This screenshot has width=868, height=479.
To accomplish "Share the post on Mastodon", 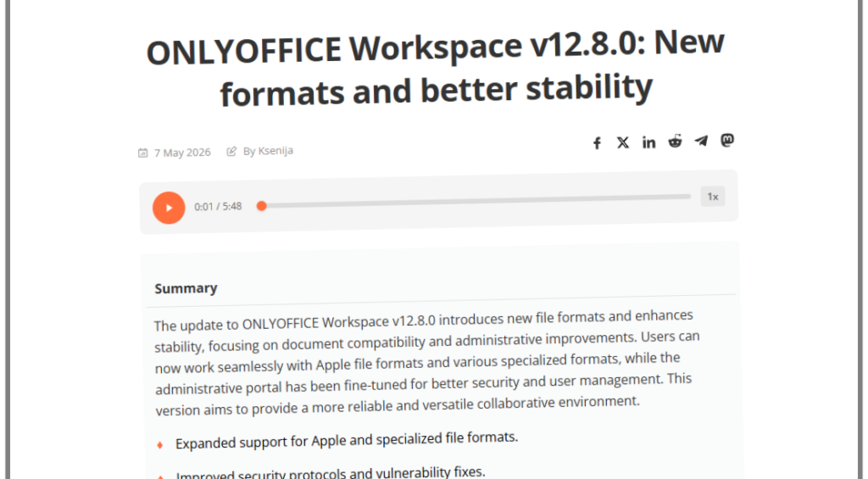I will coord(727,140).
